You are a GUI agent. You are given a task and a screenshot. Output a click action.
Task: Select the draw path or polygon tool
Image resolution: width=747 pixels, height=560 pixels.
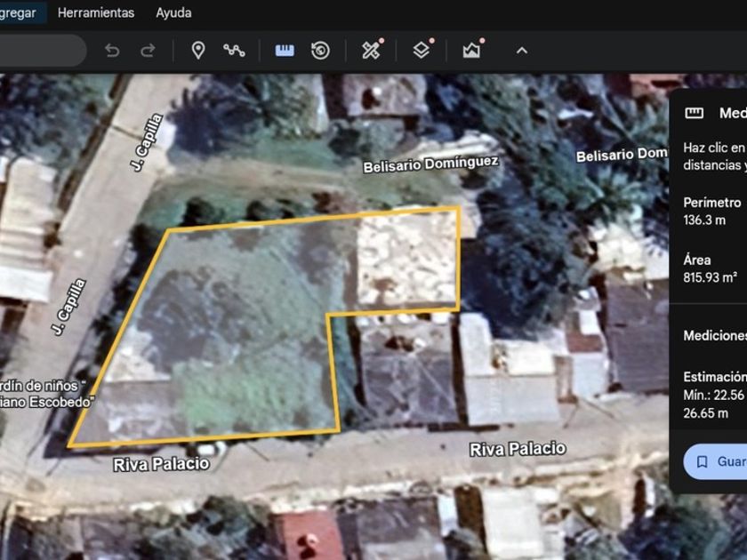tap(234, 51)
